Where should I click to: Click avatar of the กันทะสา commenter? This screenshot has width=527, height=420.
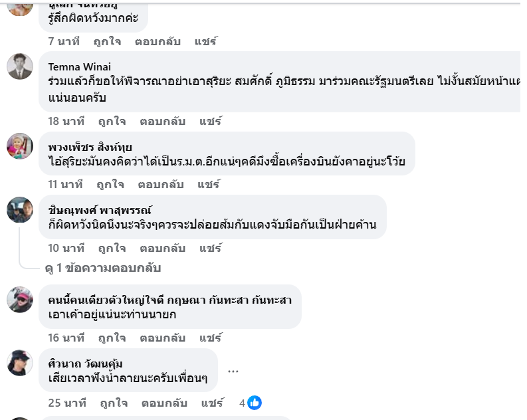tap(20, 299)
